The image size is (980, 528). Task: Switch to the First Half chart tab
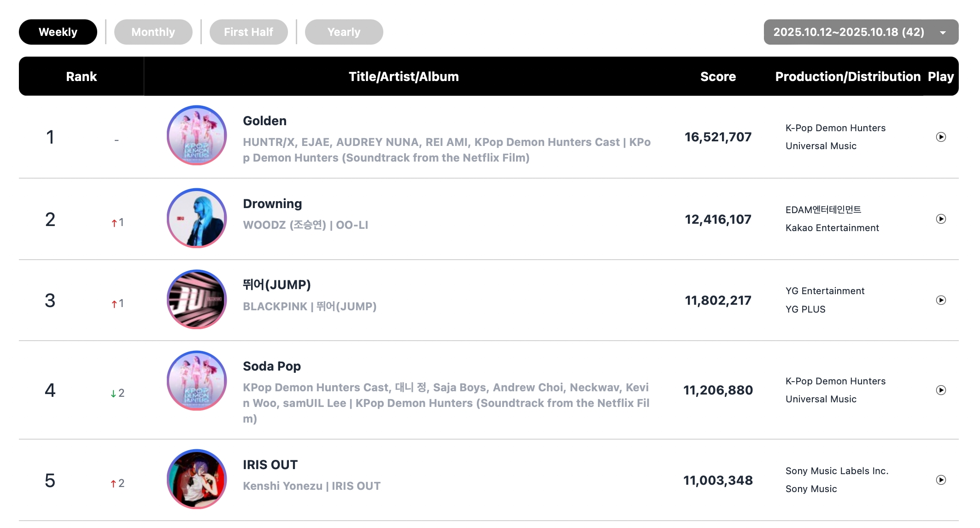[x=248, y=32]
